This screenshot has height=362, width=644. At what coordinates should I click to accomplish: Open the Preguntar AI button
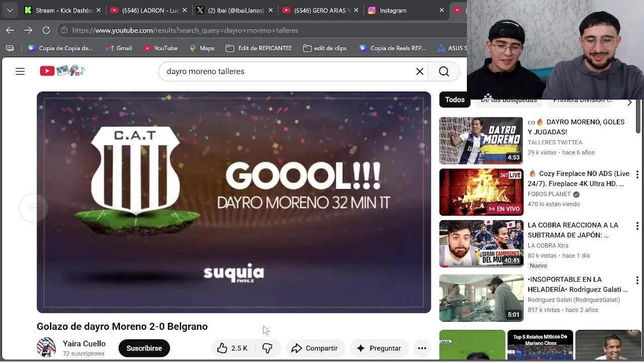379,348
